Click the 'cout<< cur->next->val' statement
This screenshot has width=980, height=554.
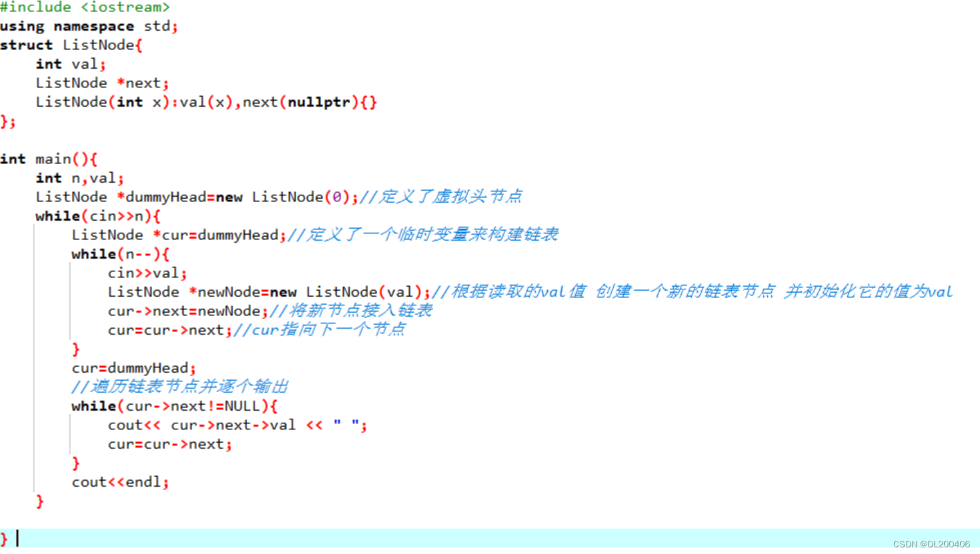(x=237, y=425)
